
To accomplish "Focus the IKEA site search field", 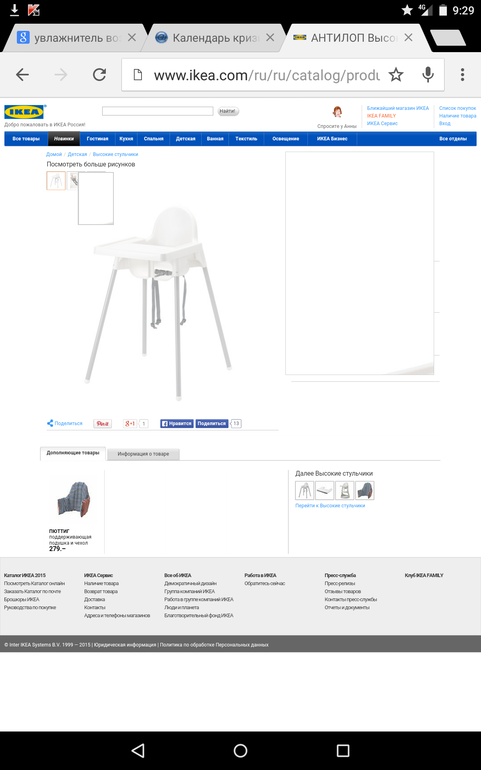I will click(158, 111).
